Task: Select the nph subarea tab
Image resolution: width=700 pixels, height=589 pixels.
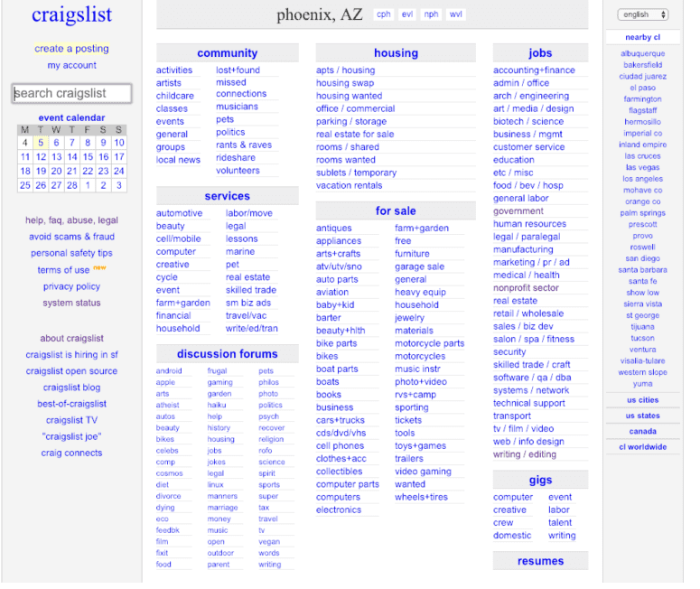Action: 431,14
